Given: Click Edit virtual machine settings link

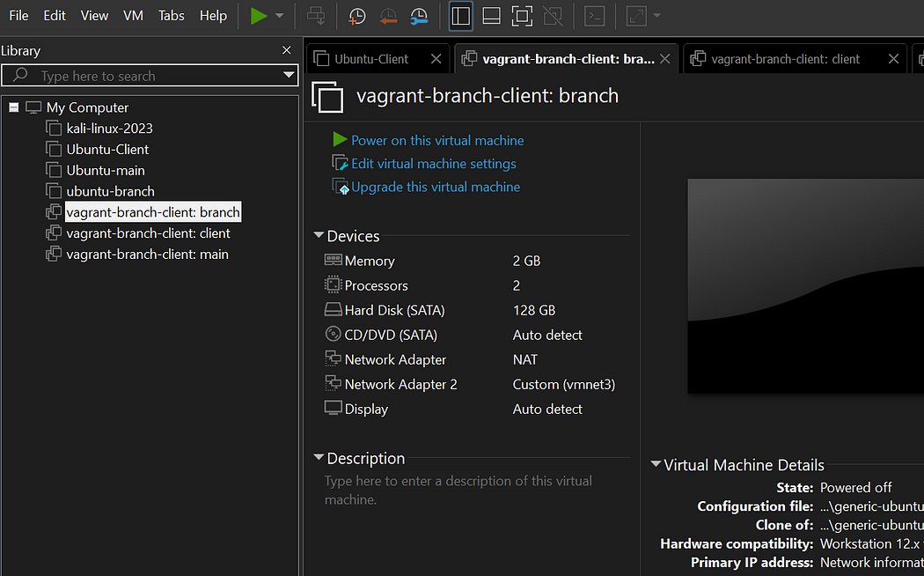Looking at the screenshot, I should (434, 164).
